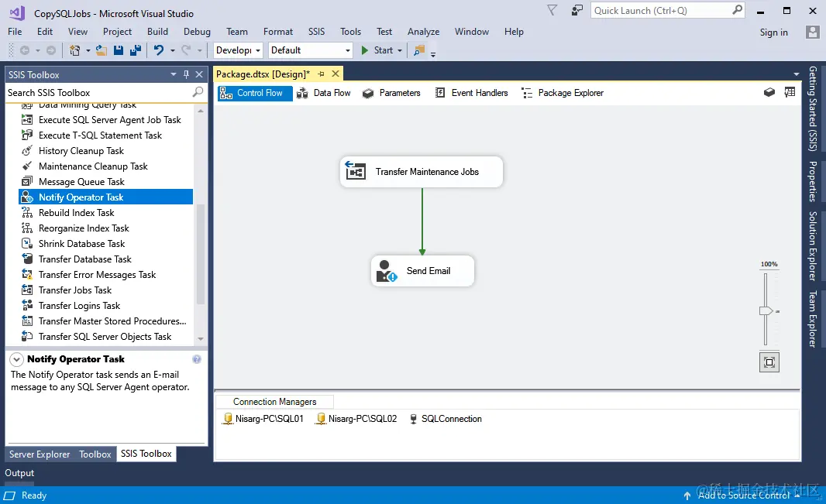
Task: Select the Notify Operator Task icon
Action: point(27,197)
